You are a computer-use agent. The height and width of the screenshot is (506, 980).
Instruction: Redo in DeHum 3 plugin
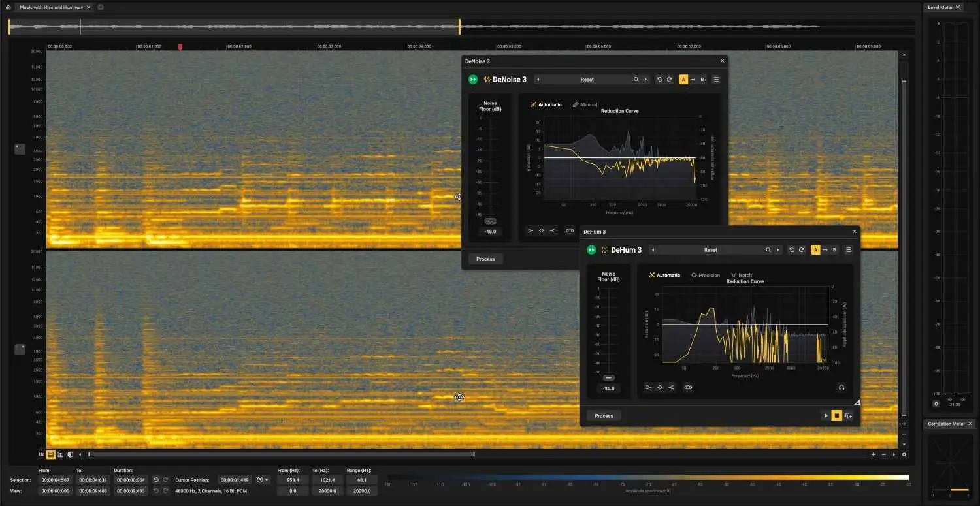(x=802, y=250)
